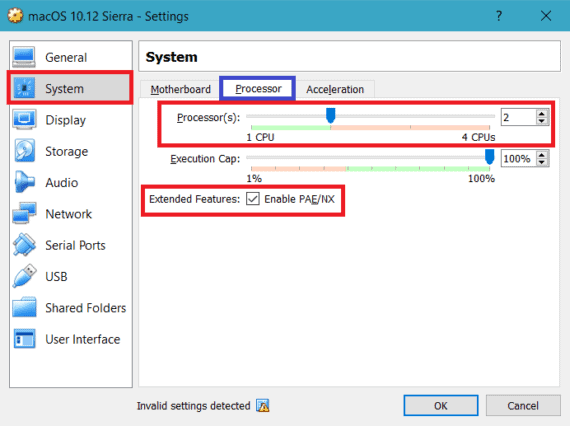Click the Processor(s) number input field

(518, 117)
